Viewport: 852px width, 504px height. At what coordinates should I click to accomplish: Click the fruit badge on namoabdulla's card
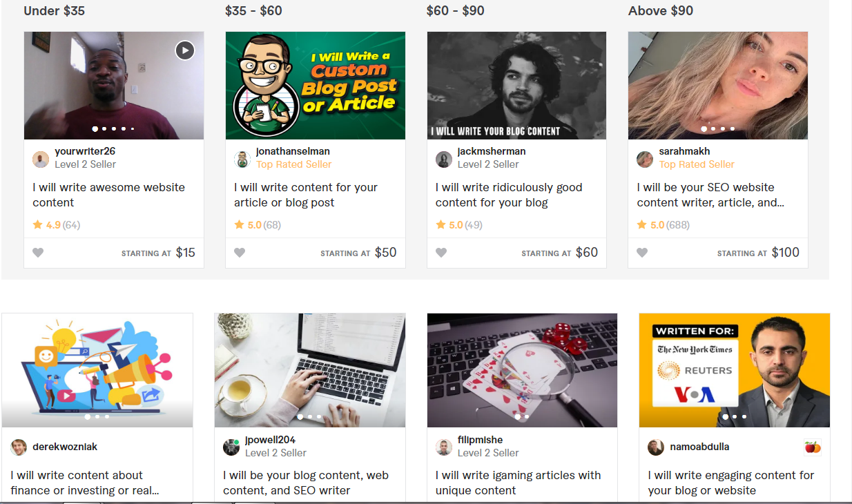pyautogui.click(x=813, y=447)
